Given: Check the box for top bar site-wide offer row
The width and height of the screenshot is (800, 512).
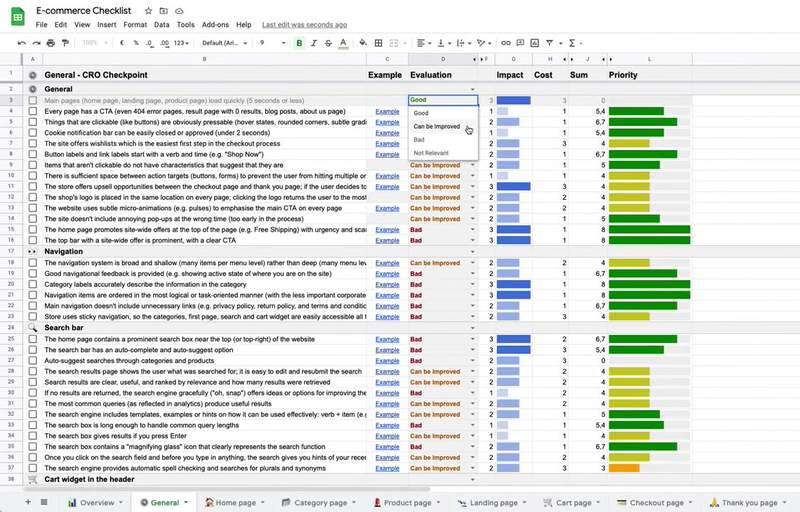Looking at the screenshot, I should coord(33,240).
